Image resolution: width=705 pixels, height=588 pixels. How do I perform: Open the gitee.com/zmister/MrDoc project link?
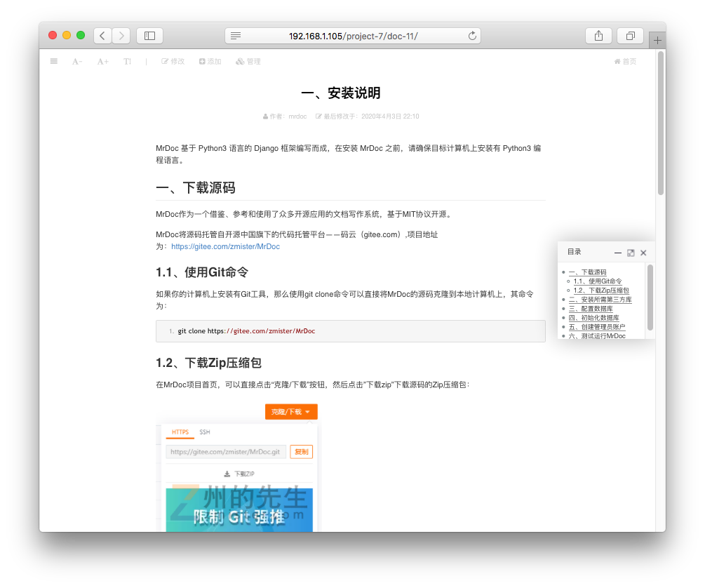pyautogui.click(x=225, y=246)
